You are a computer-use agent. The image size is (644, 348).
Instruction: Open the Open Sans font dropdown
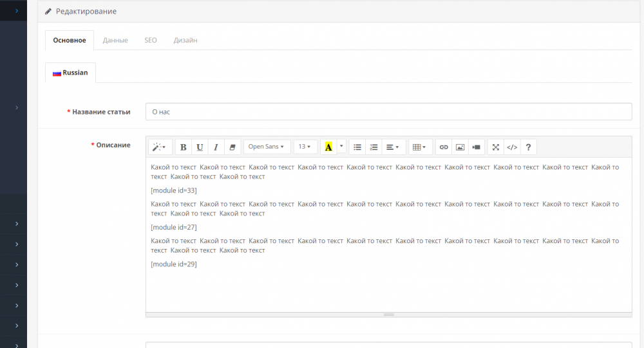(x=267, y=147)
